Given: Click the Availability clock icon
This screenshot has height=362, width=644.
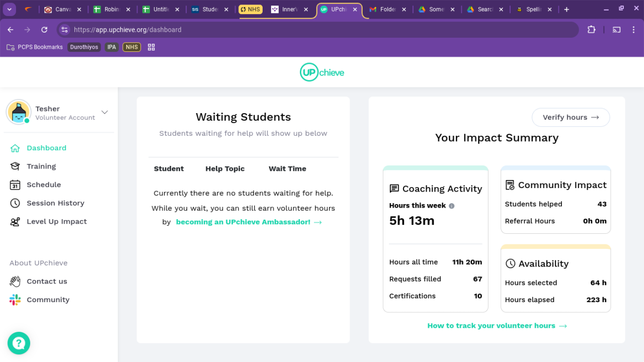Looking at the screenshot, I should [510, 263].
